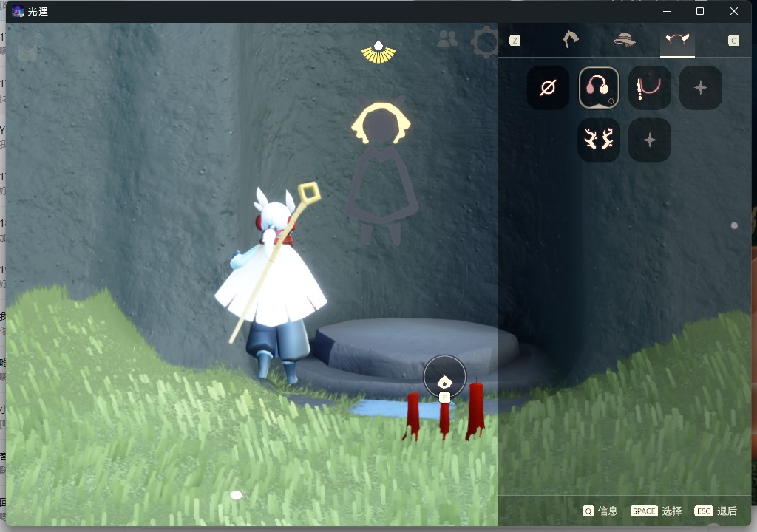This screenshot has width=757, height=532.
Task: Switch to the hat tab
Action: coord(624,40)
